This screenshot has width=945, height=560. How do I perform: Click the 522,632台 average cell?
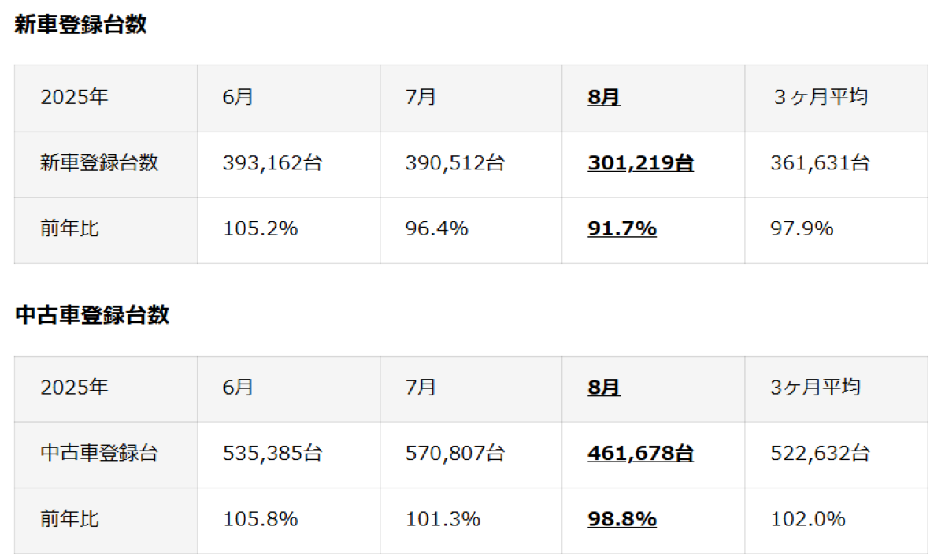coord(836,454)
